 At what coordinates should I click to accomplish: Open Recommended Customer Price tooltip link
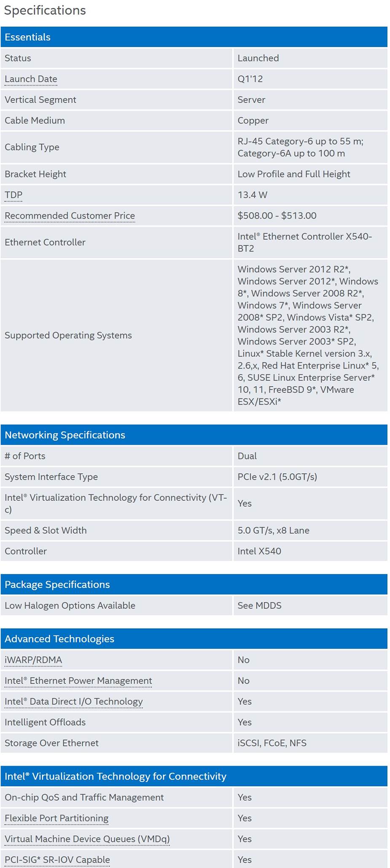[70, 216]
